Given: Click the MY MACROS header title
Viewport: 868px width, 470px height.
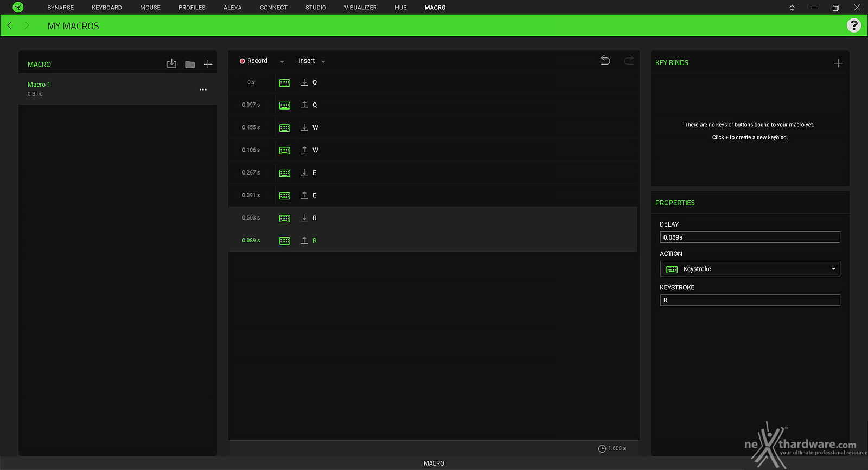Looking at the screenshot, I should (73, 26).
